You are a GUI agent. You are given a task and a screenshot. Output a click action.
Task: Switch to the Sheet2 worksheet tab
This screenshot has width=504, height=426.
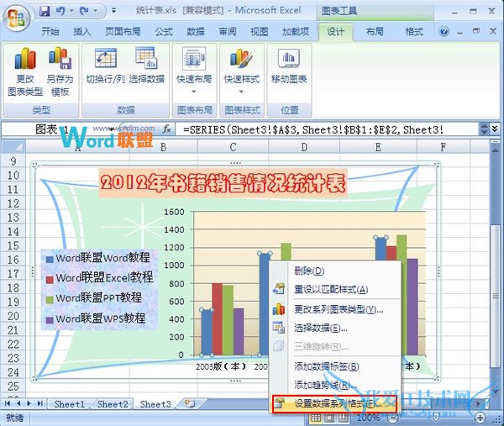point(113,404)
